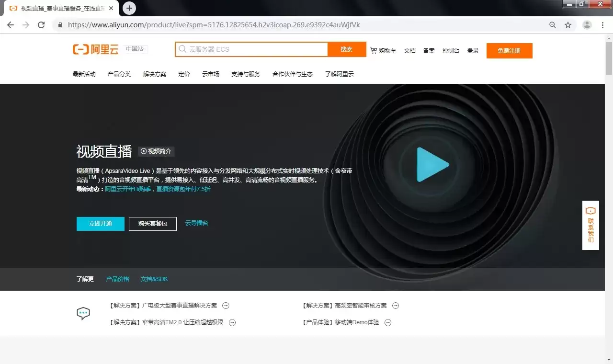This screenshot has width=613, height=364.
Task: Click the arrow icon after 广电级大型赛事直播解决方案
Action: point(226,306)
